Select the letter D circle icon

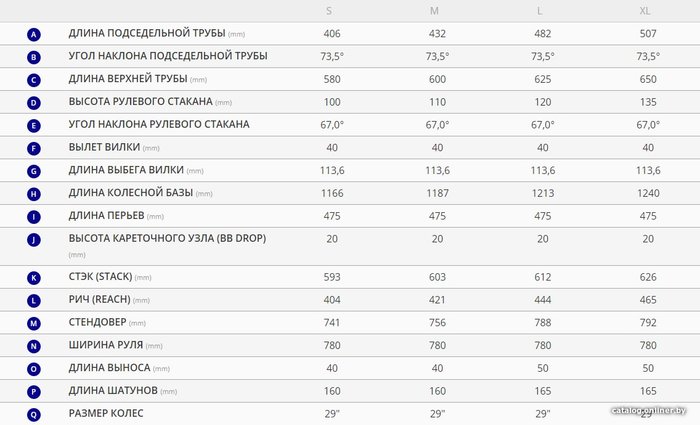(33, 103)
